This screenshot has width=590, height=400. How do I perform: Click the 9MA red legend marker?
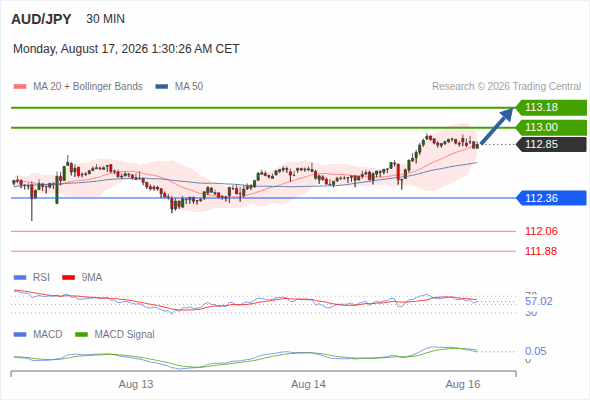(68, 278)
